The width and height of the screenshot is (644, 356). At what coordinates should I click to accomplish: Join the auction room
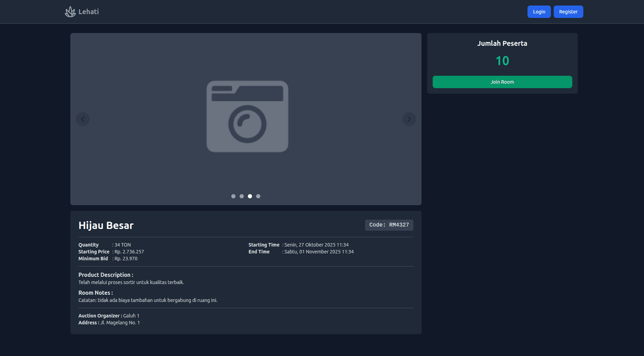502,82
